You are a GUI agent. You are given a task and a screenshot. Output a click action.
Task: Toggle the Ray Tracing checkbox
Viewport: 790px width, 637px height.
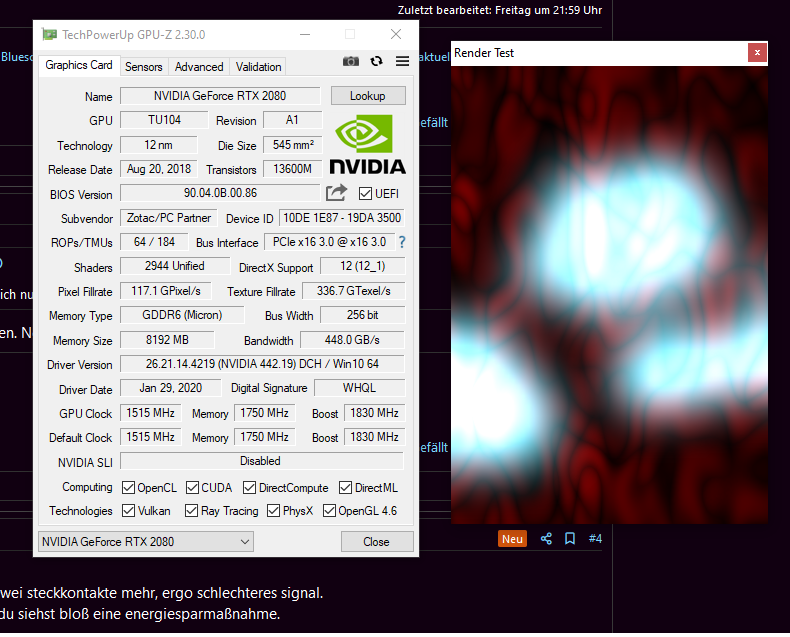click(191, 511)
